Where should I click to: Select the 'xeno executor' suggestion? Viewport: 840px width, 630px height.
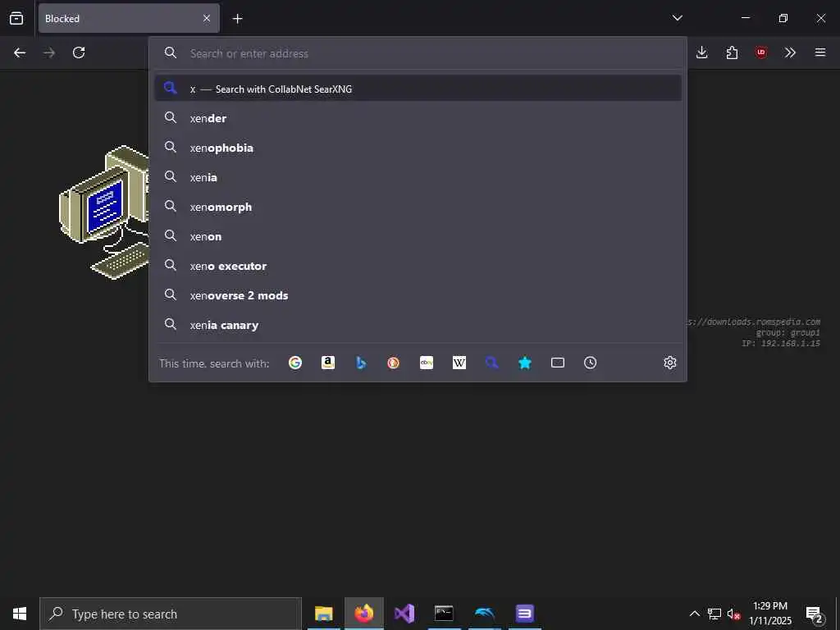point(418,265)
